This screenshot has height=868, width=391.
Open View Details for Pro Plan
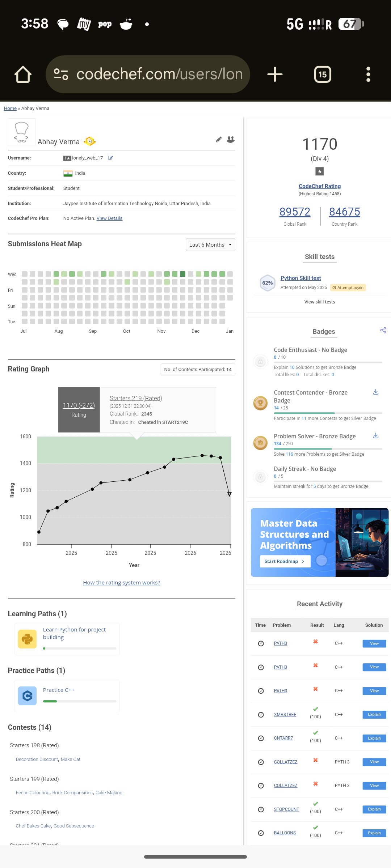[x=109, y=218]
